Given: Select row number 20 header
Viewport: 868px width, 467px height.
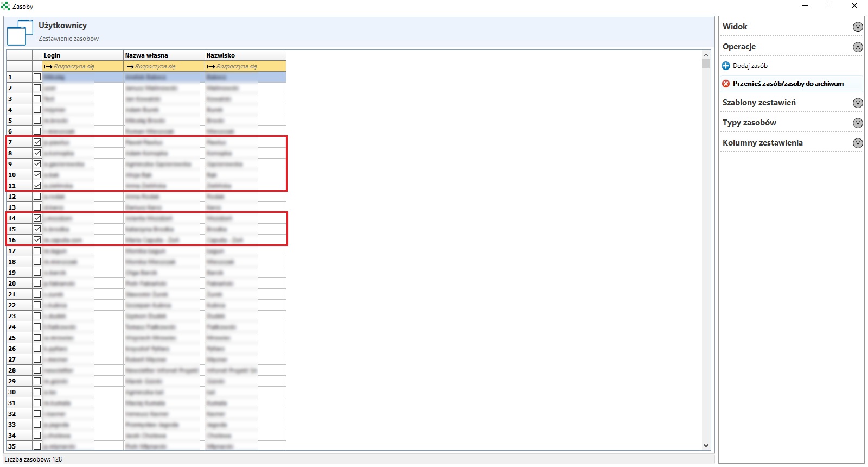Looking at the screenshot, I should coord(18,283).
